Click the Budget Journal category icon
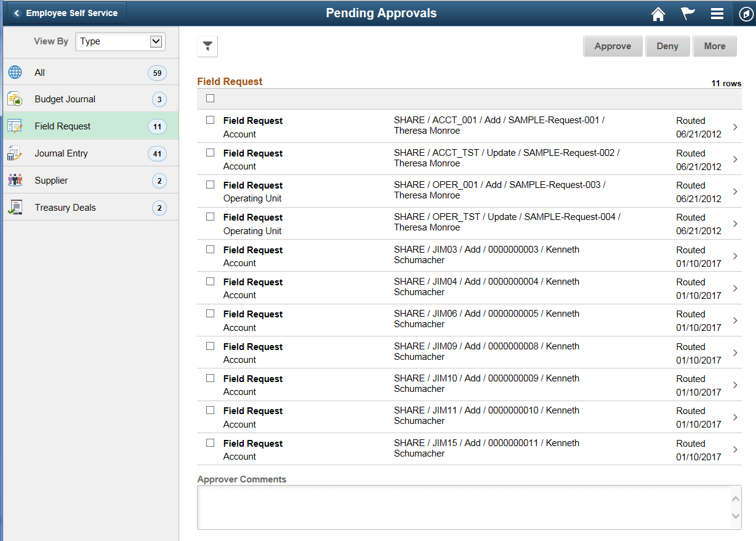 point(15,99)
